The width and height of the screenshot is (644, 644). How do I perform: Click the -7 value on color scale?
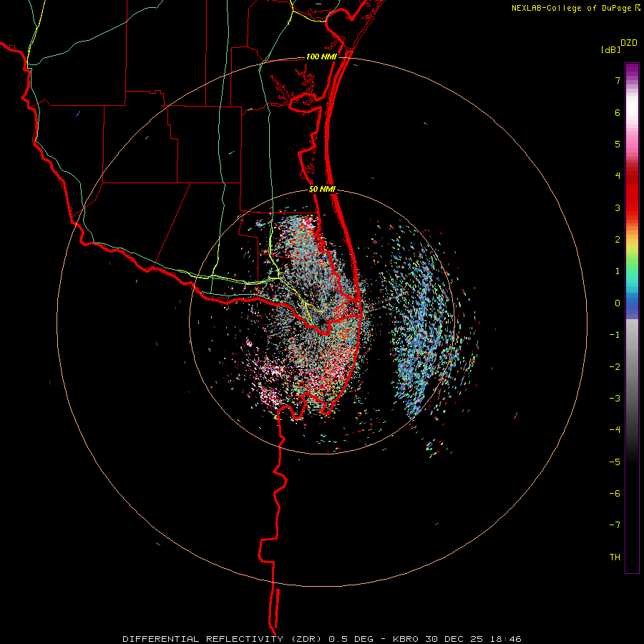click(615, 525)
